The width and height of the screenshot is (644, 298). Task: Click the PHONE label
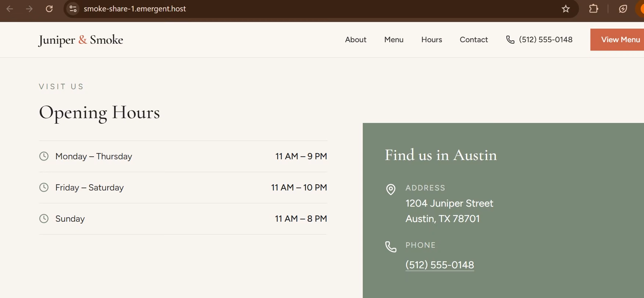[x=420, y=245]
